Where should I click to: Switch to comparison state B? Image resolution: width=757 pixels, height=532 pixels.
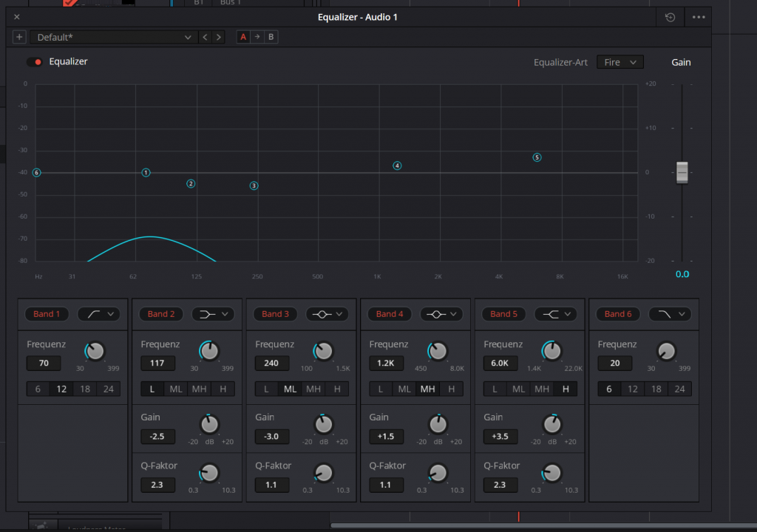[x=271, y=37]
